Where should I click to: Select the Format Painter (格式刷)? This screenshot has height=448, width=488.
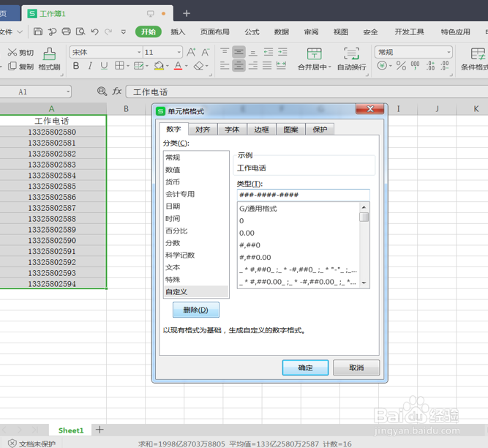click(49, 59)
